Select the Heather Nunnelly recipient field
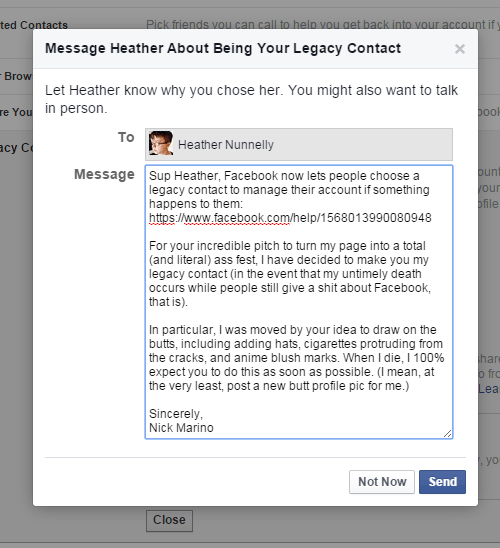Viewport: 500px width, 548px height. (x=299, y=144)
